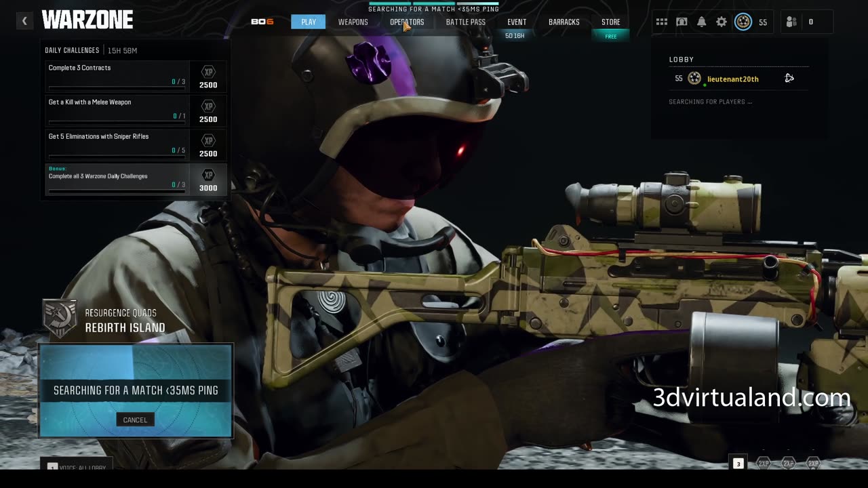Click the Rebirth Island mode emblem
868x488 pixels.
coord(60,317)
